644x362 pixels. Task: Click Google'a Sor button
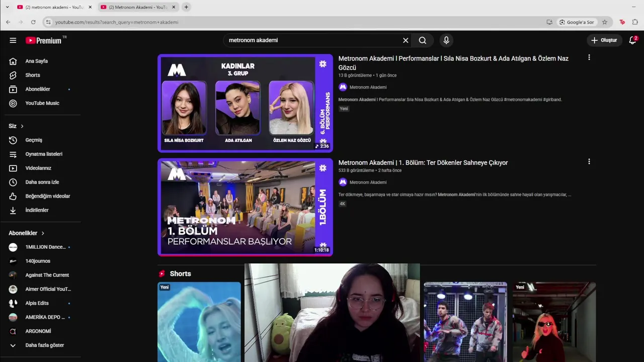pos(577,22)
